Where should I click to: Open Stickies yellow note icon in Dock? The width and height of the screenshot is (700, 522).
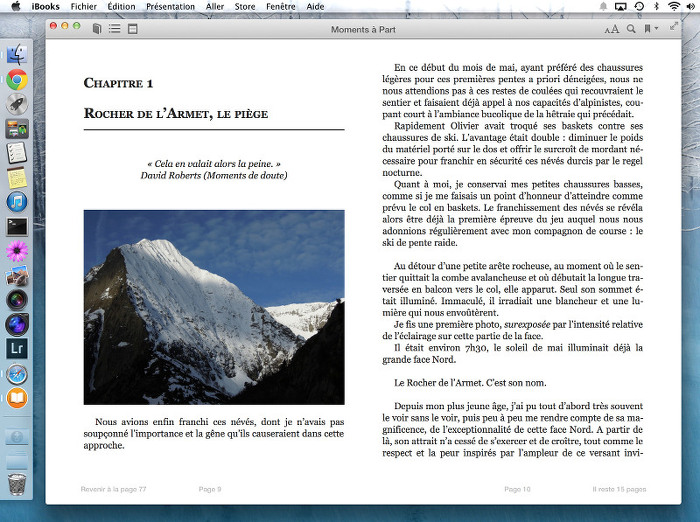17,178
